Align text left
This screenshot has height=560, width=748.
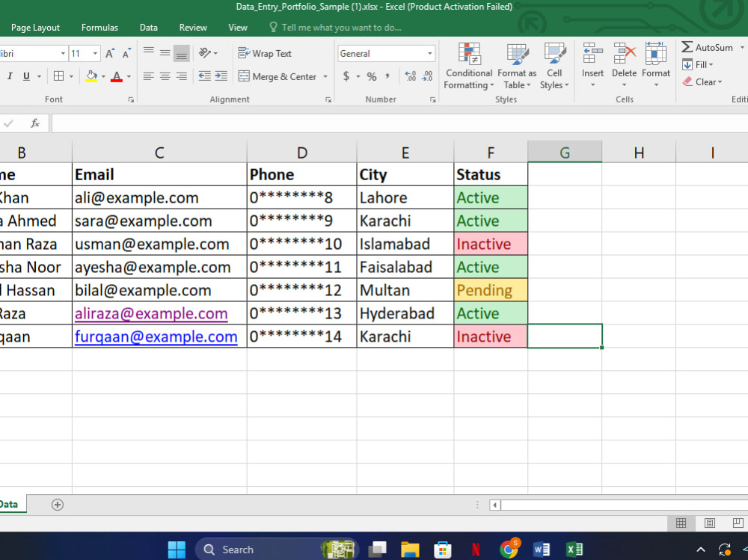point(149,76)
